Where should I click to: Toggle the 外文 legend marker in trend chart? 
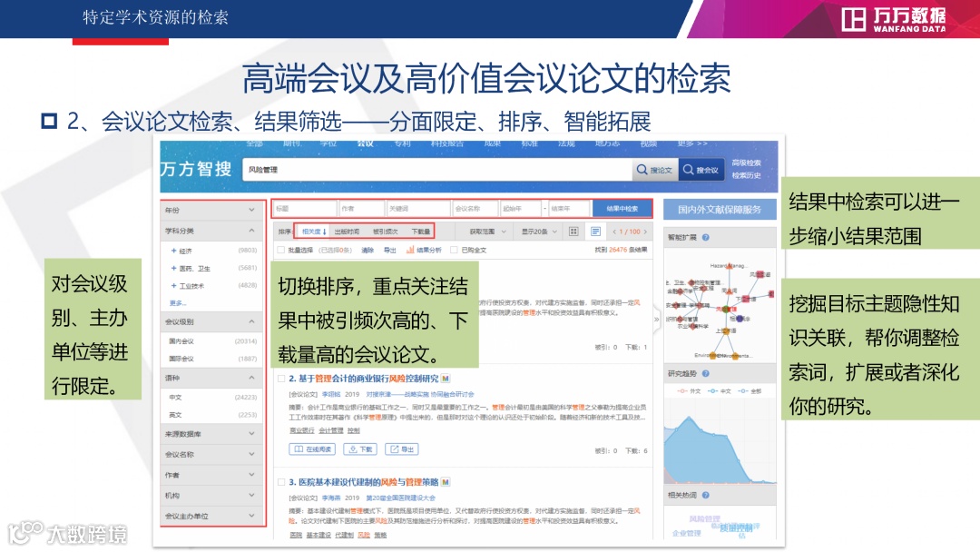point(683,390)
